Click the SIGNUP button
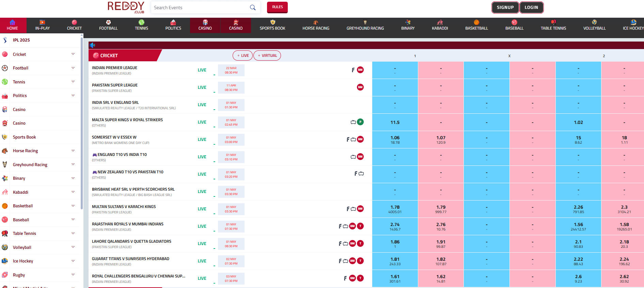The height and width of the screenshot is (288, 644). [x=505, y=7]
